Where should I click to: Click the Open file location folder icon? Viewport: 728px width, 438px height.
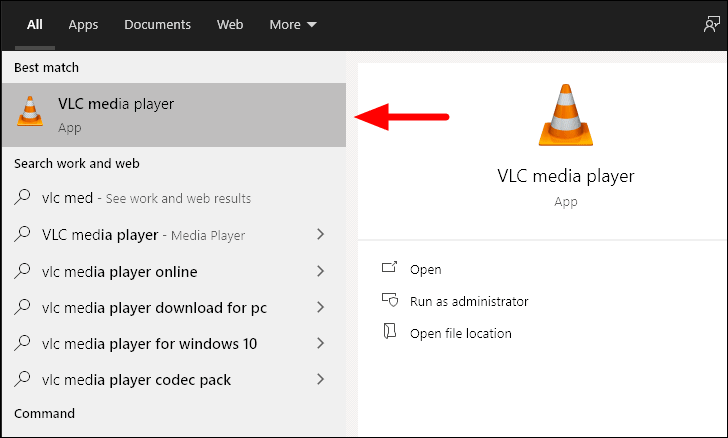[390, 331]
